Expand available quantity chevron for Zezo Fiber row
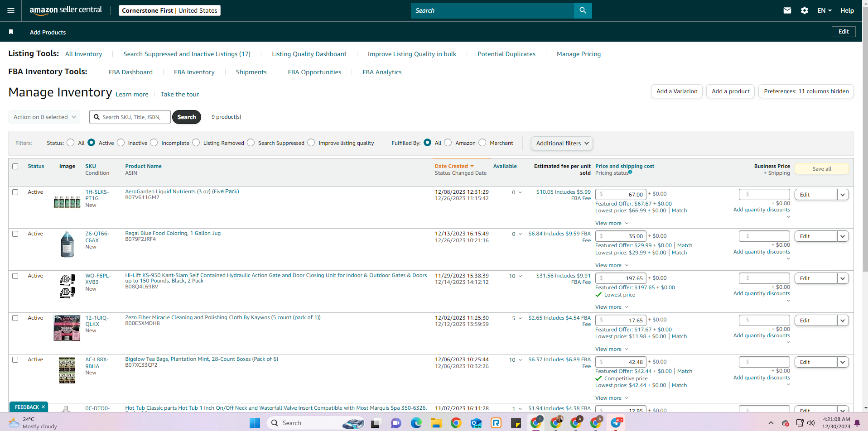 pos(520,318)
